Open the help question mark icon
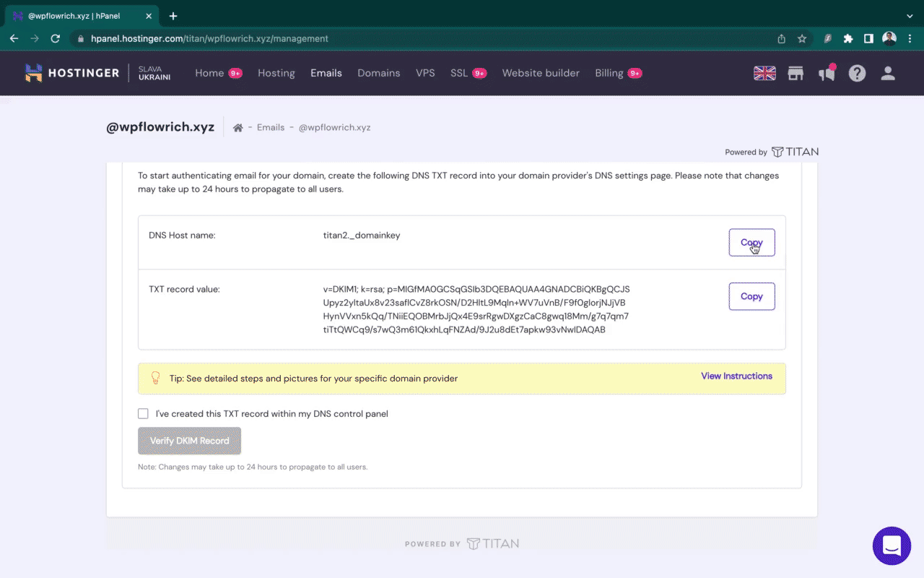924x578 pixels. click(x=857, y=73)
